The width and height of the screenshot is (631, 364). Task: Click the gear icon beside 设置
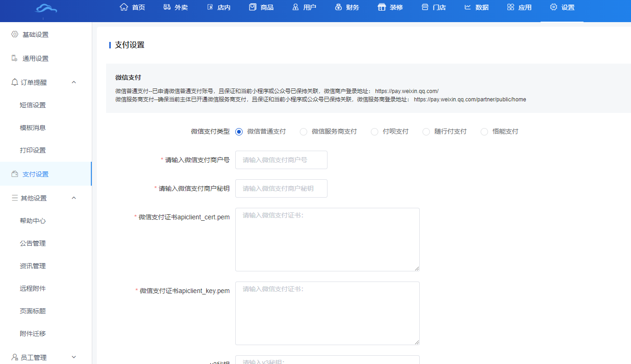click(554, 7)
